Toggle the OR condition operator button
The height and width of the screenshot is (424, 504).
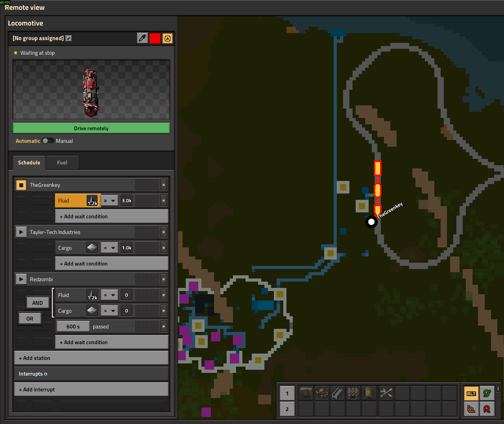(30, 319)
